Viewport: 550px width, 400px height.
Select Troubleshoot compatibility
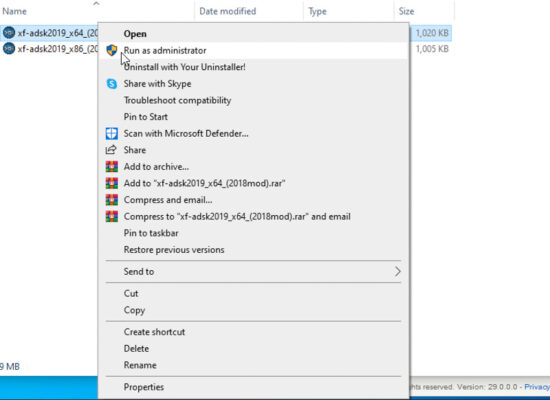coord(177,100)
